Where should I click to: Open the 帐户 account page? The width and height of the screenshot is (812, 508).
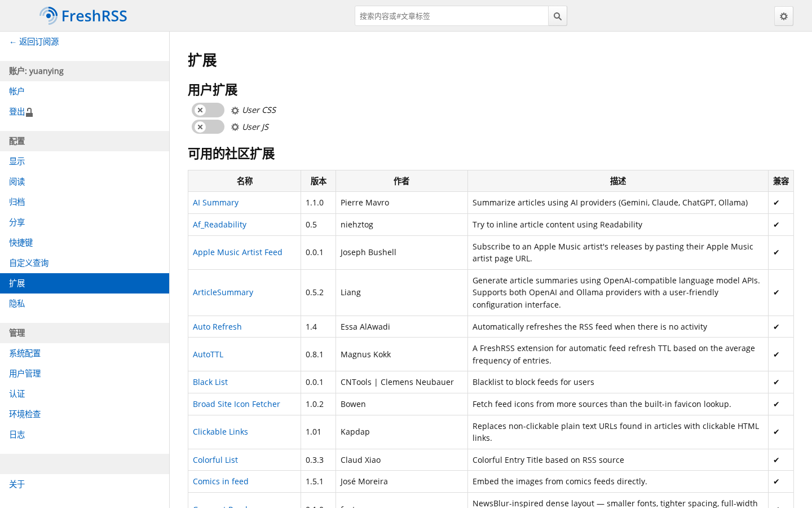pyautogui.click(x=85, y=91)
